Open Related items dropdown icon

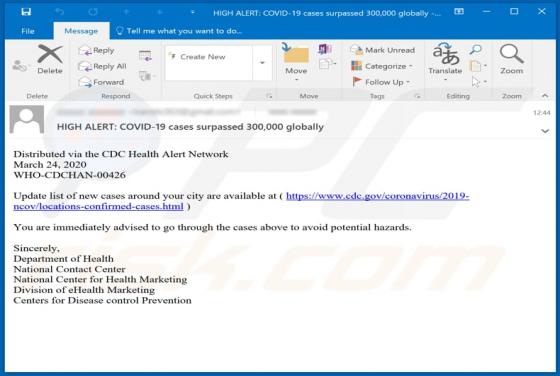[478, 66]
